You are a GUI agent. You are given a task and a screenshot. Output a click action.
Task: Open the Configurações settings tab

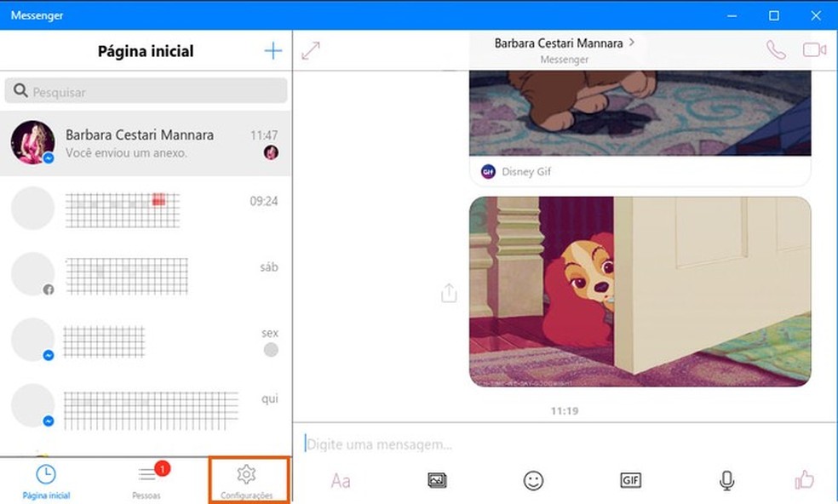[x=247, y=479]
